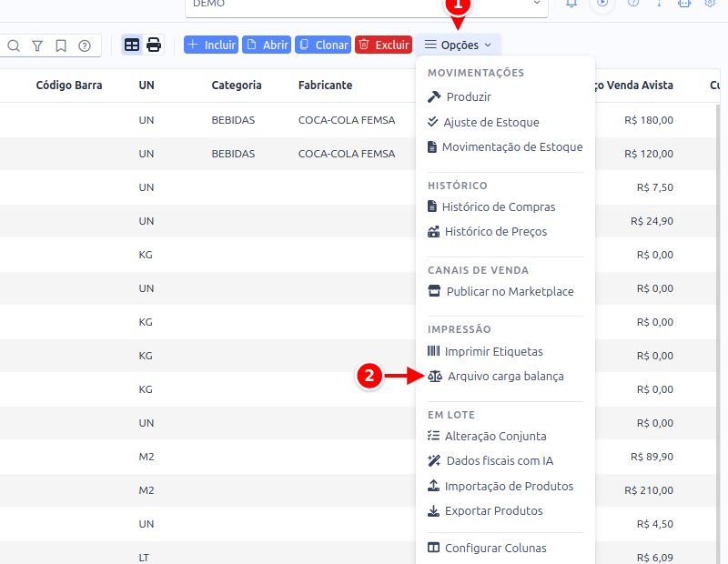
Task: Click the store icon beside Publicar no Marketplace
Action: click(434, 291)
